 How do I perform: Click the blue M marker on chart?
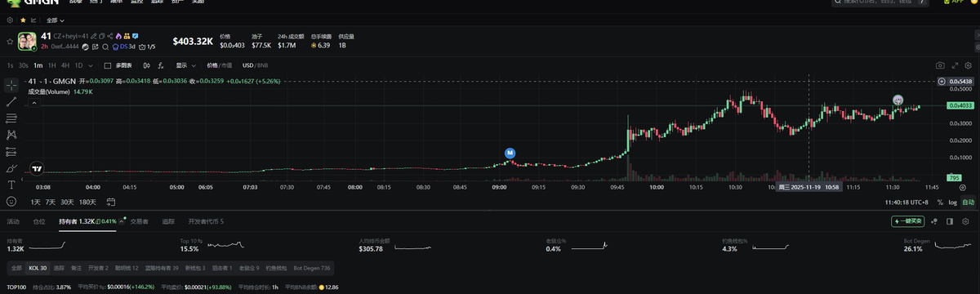pyautogui.click(x=510, y=153)
